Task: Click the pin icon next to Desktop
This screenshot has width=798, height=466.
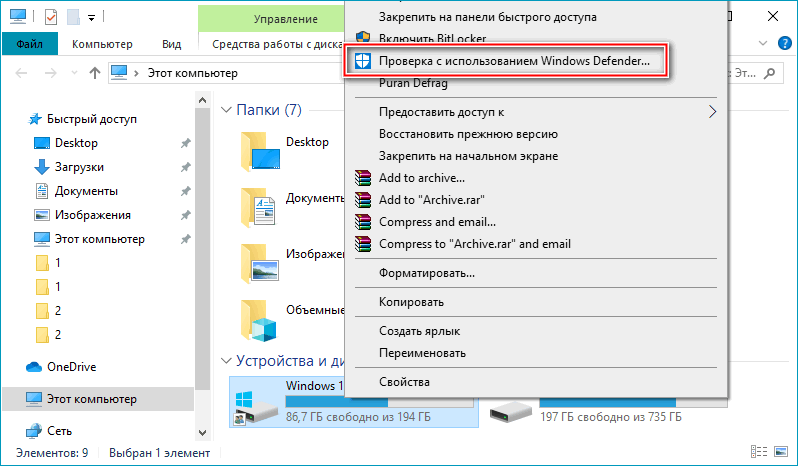Action: tap(186, 143)
